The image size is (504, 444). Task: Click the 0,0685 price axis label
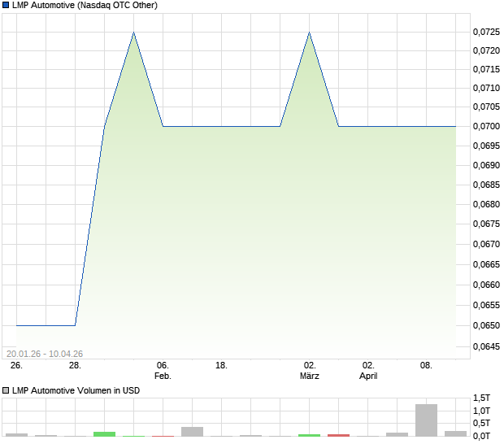[x=486, y=185]
